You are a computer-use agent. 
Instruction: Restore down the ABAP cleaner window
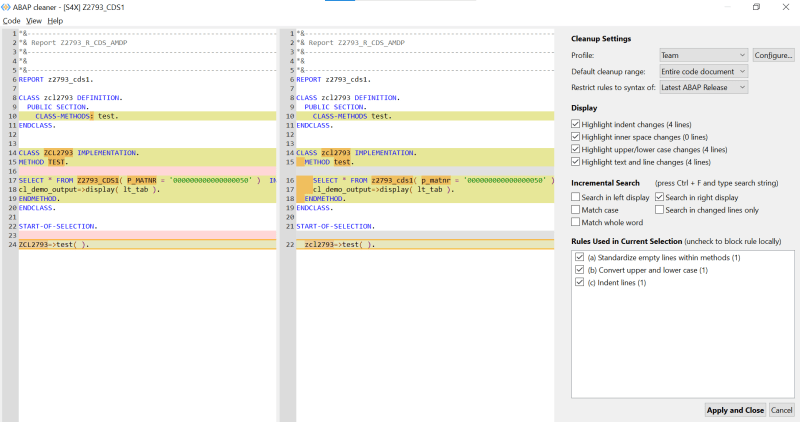click(756, 7)
